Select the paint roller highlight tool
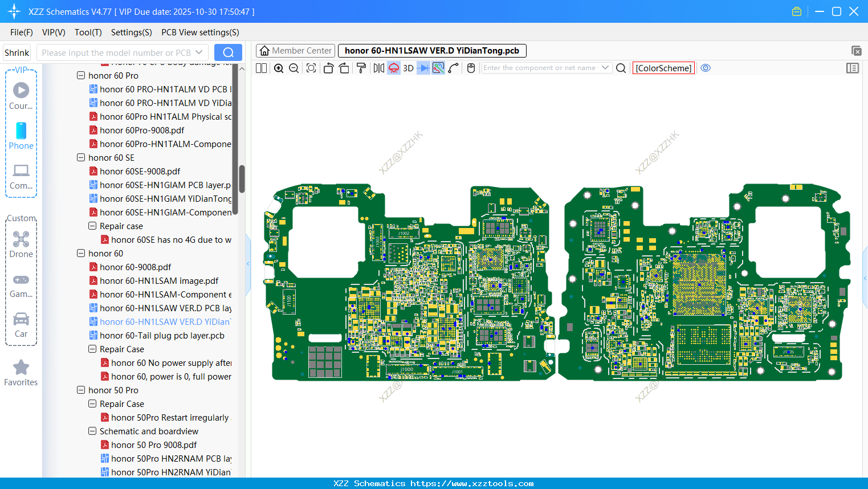 [x=361, y=68]
